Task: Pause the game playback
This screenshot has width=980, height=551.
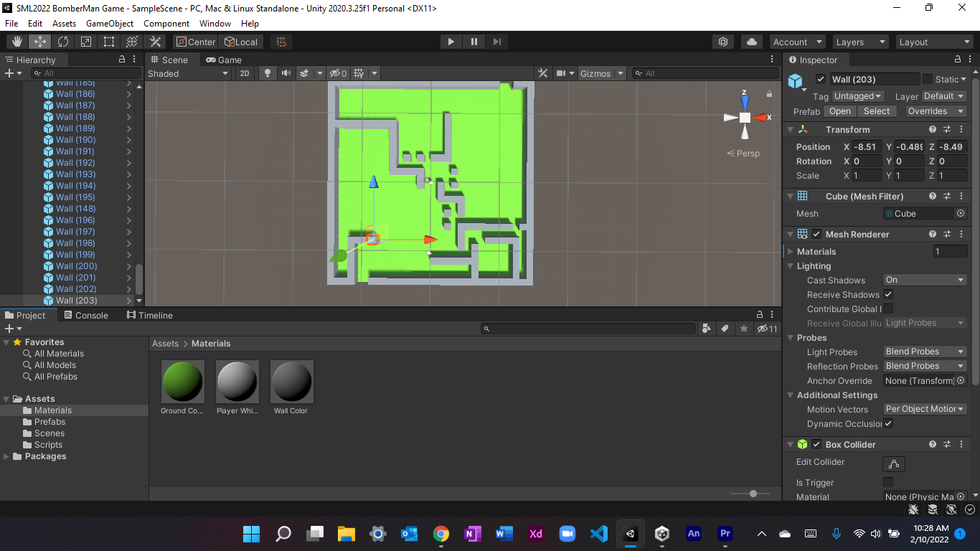Action: click(473, 42)
